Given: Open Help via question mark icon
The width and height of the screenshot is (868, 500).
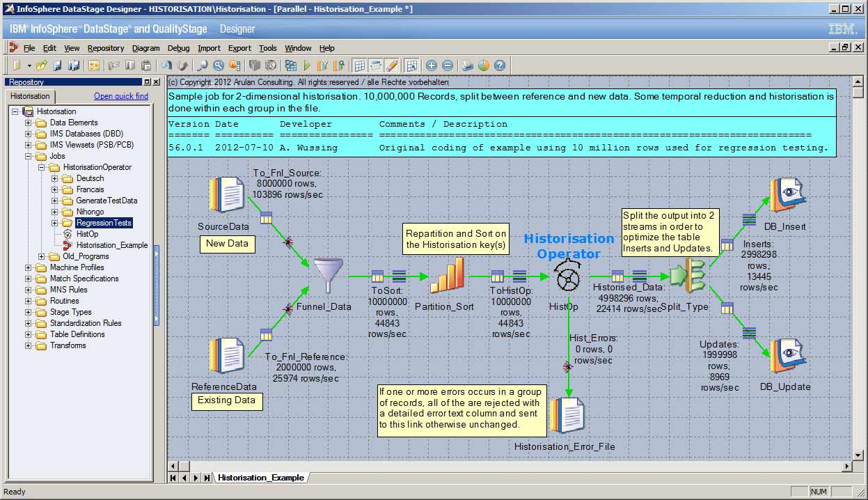Looking at the screenshot, I should click(499, 65).
